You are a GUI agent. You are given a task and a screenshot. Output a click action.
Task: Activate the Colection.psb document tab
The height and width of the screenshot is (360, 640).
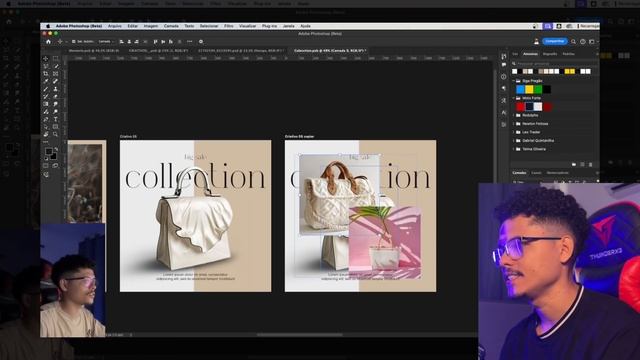(x=329, y=51)
